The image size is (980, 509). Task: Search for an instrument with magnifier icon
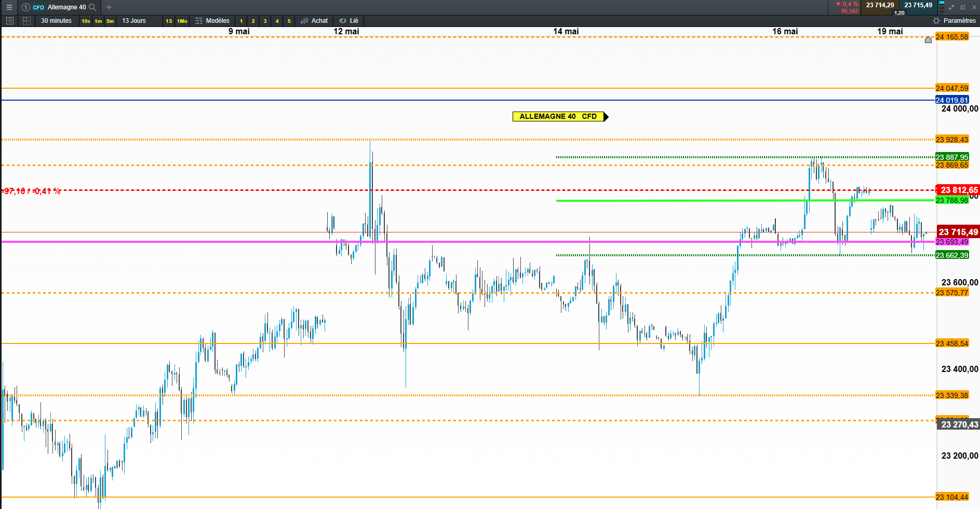92,7
